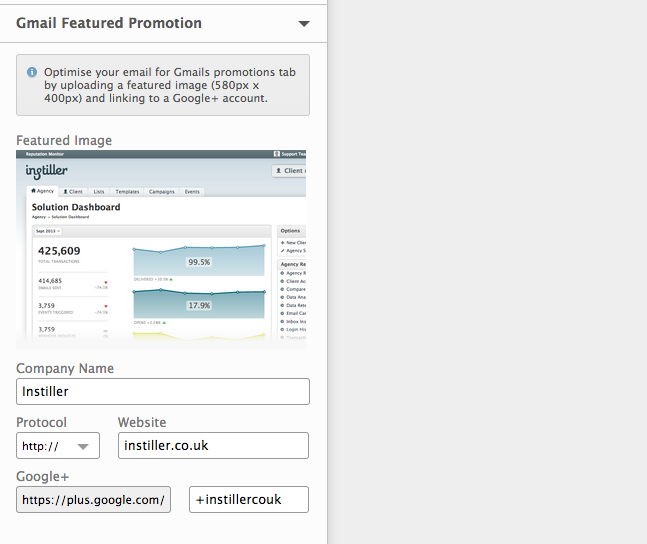The height and width of the screenshot is (544, 647).
Task: Open the Protocol http:// dropdown
Action: click(58, 446)
